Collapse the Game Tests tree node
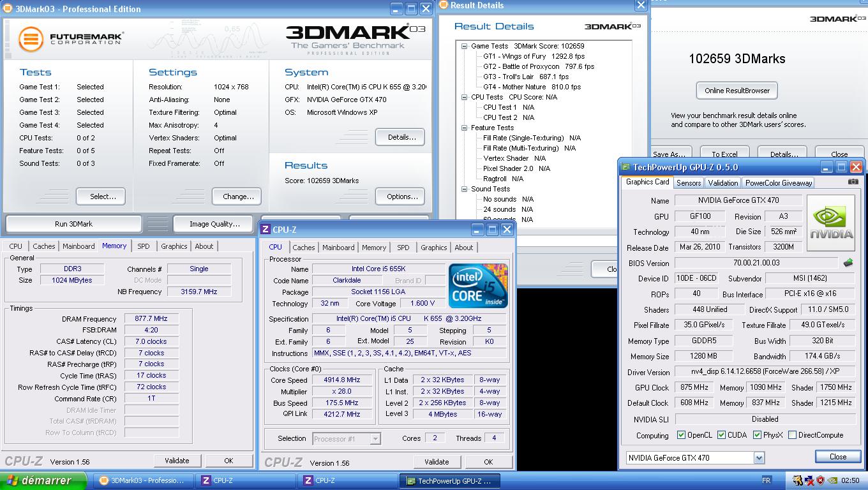 (x=465, y=46)
